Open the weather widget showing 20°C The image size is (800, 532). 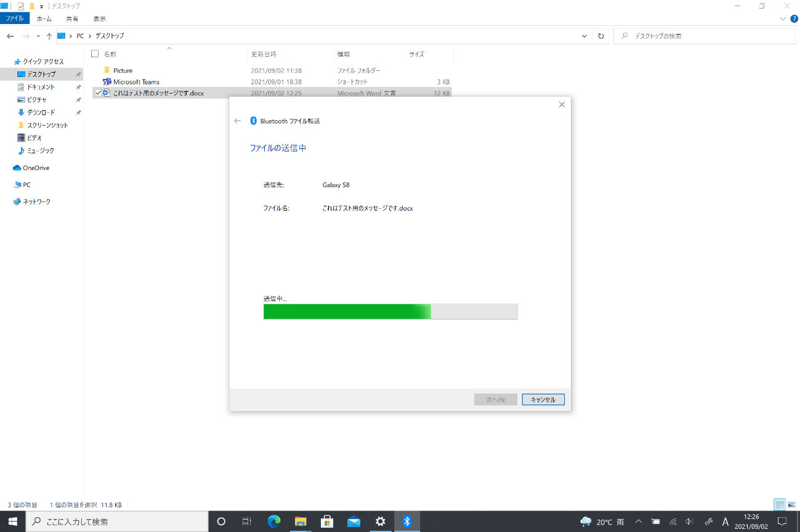click(x=602, y=522)
